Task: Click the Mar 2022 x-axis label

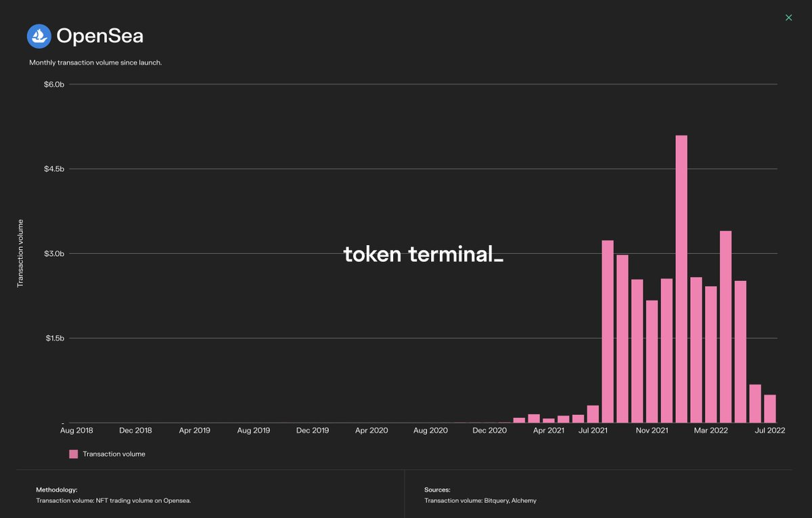Action: [x=710, y=430]
